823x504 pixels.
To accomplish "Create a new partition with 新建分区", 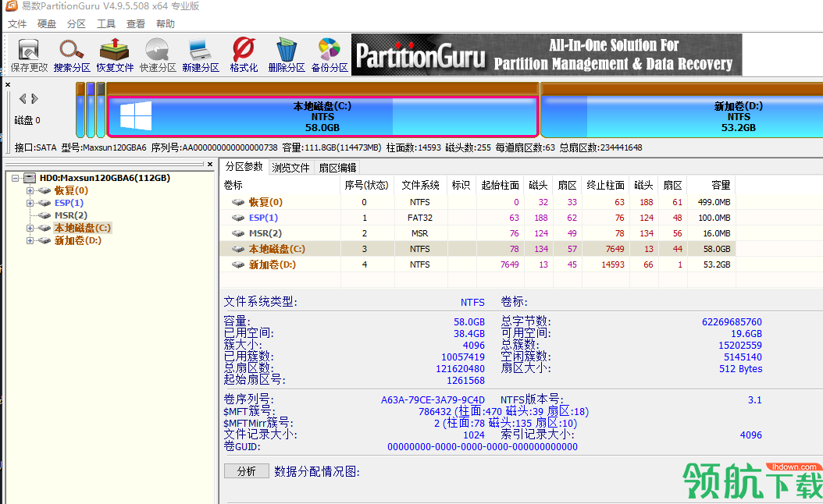I will [x=201, y=55].
